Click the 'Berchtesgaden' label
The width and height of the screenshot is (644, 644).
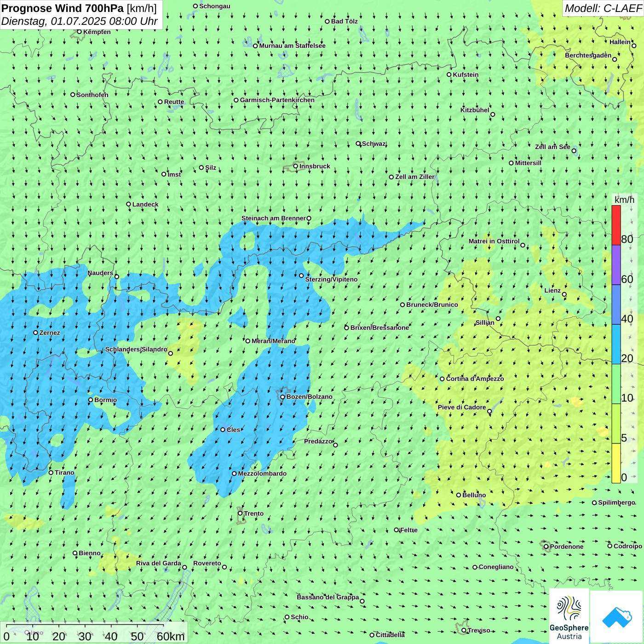point(588,55)
